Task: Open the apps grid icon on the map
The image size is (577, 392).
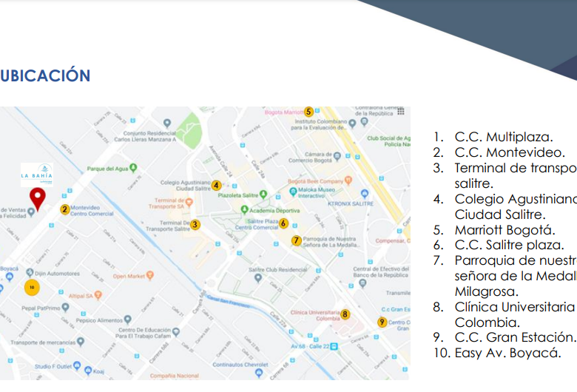Action: pyautogui.click(x=401, y=111)
